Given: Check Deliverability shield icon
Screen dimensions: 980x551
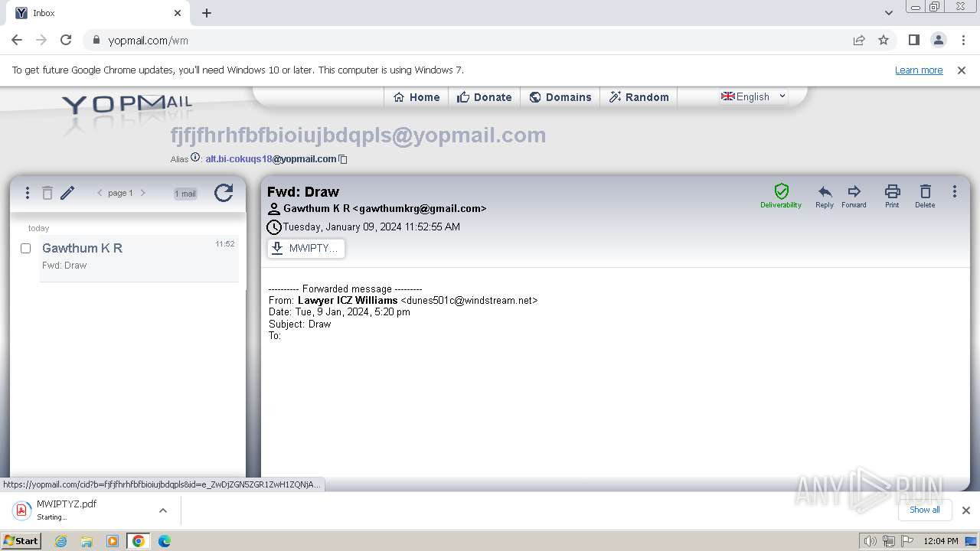Looking at the screenshot, I should pyautogui.click(x=781, y=196).
